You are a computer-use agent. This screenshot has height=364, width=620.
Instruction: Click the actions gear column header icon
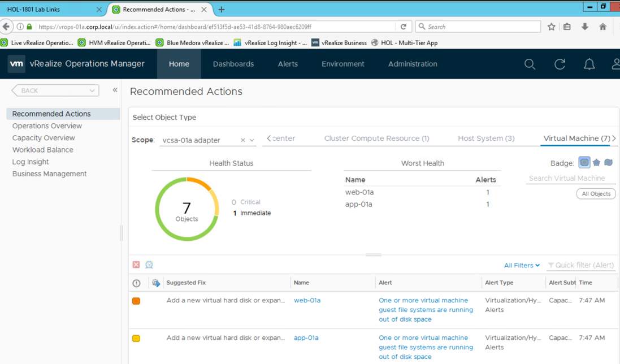[156, 283]
